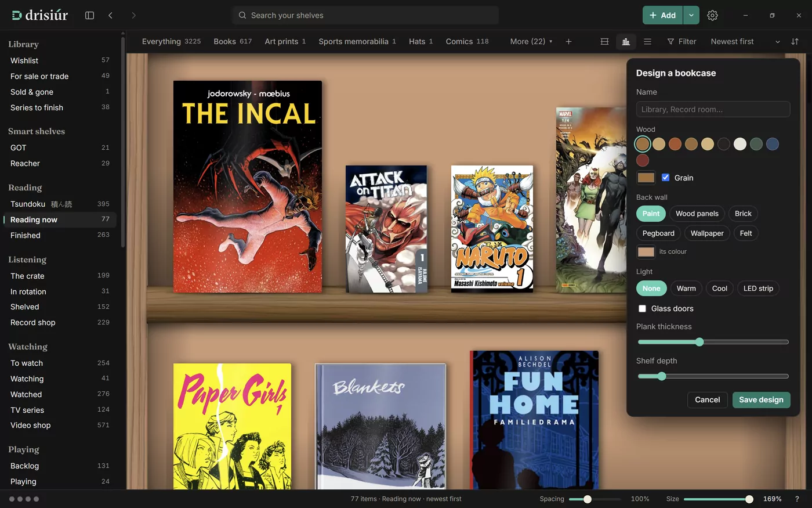
Task: Switch to the Books tab
Action: pyautogui.click(x=233, y=42)
